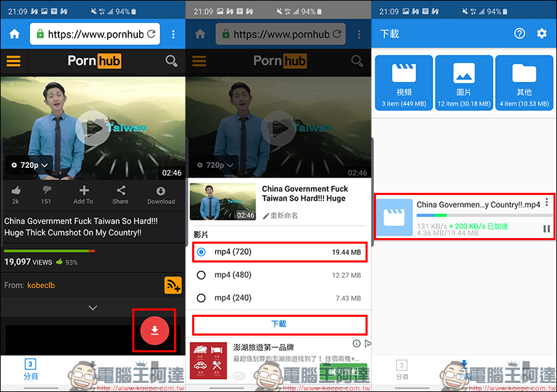The image size is (557, 392).
Task: Tap the red floating download button
Action: (155, 331)
